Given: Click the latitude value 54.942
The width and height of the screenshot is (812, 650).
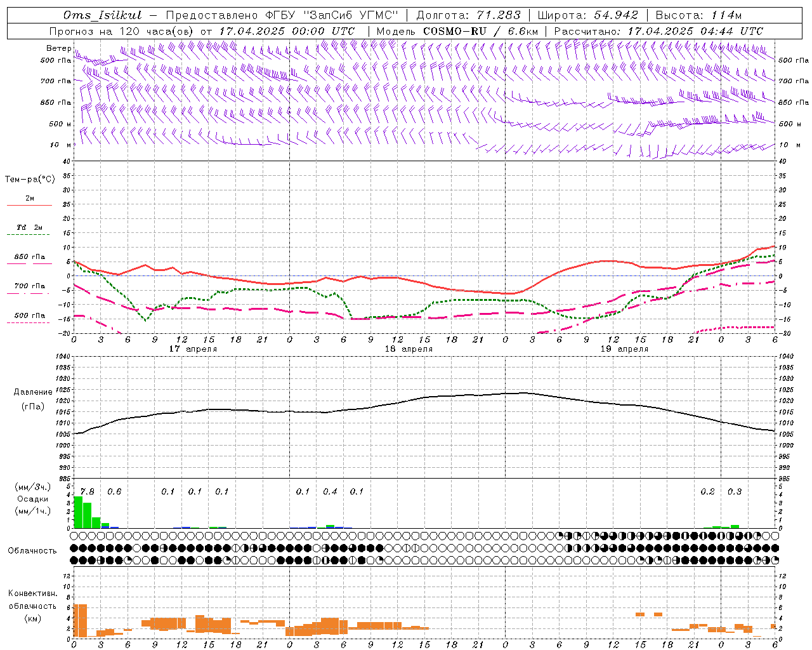Looking at the screenshot, I should [x=615, y=15].
